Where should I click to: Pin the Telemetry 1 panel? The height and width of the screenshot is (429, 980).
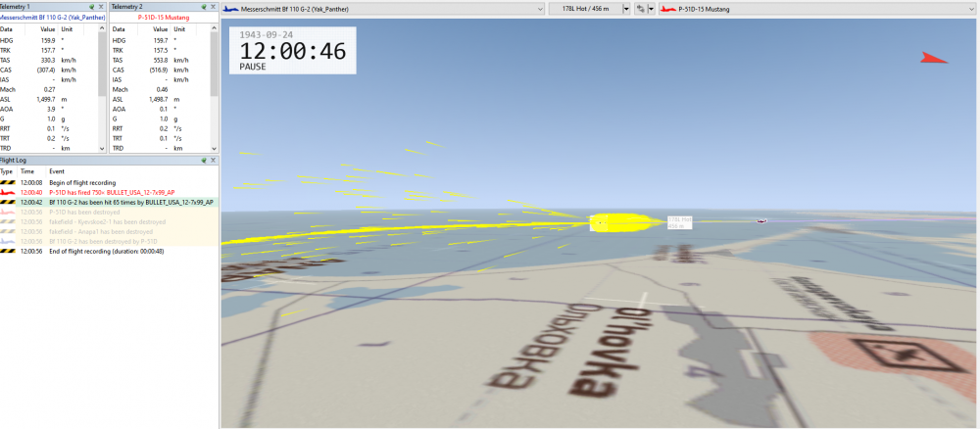(x=92, y=6)
